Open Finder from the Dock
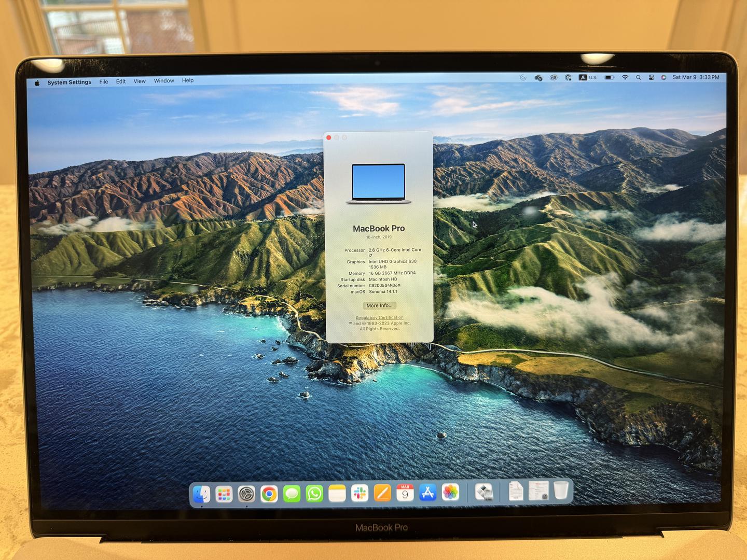Screen dimensions: 747x560 201,494
